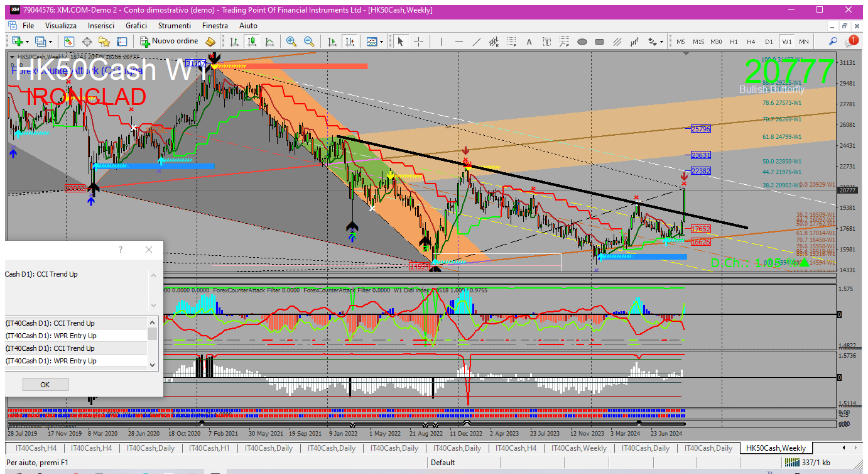
Task: Select the text label tool
Action: click(x=546, y=41)
